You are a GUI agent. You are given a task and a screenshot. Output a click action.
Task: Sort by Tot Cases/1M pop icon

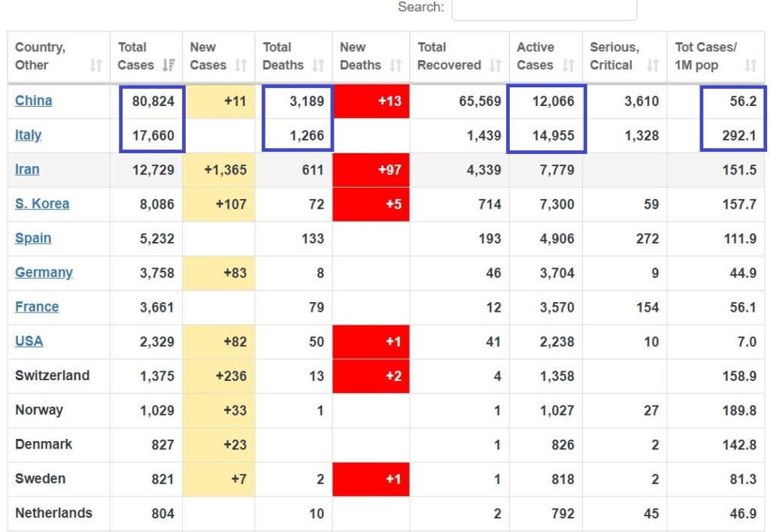pos(750,65)
